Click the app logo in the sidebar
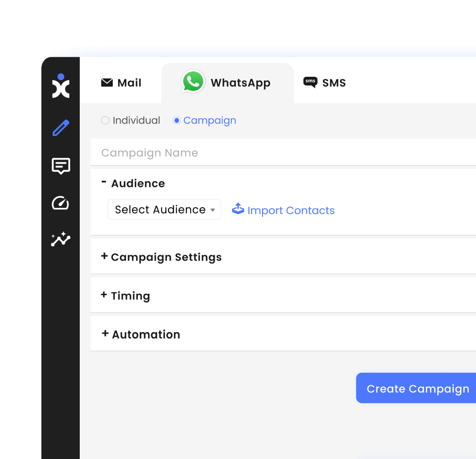Image resolution: width=476 pixels, height=459 pixels. click(x=61, y=86)
